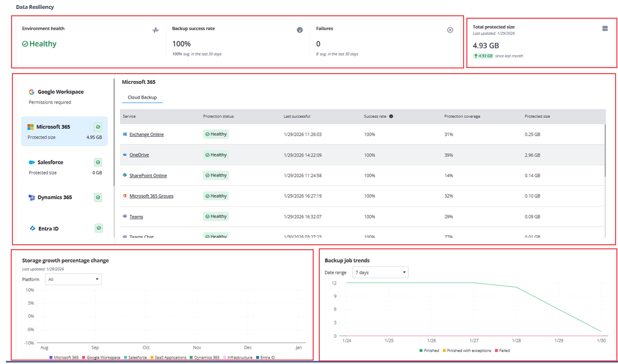Click the Entra ID logo icon
This screenshot has width=618, height=364.
32,229
